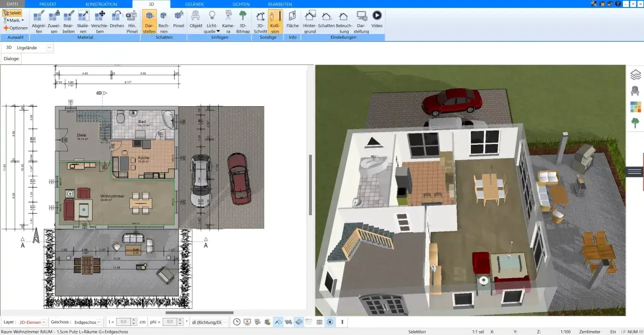Click the phi angle input field

(171, 322)
